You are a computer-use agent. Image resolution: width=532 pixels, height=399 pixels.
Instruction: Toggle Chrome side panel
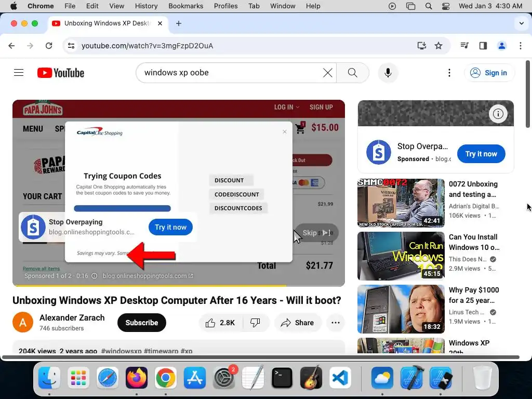[483, 46]
